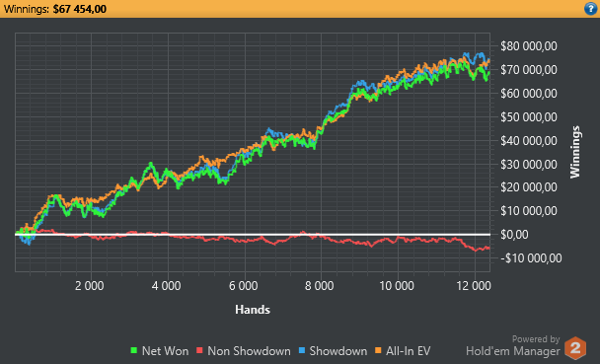The image size is (600, 364).
Task: Toggle the Non Showdown legend label
Action: [249, 350]
